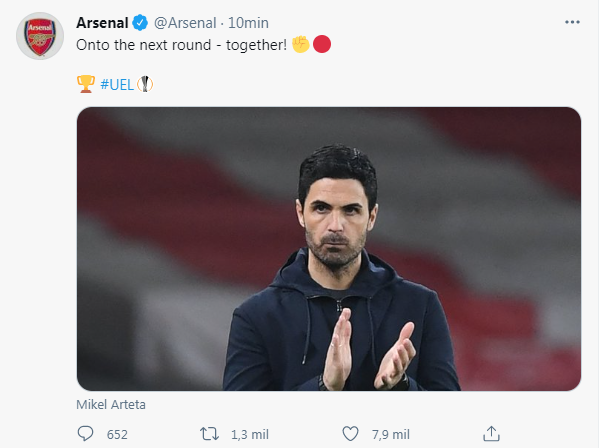Click the raised fist emoji
Image resolution: width=604 pixels, height=448 pixels.
tap(300, 44)
